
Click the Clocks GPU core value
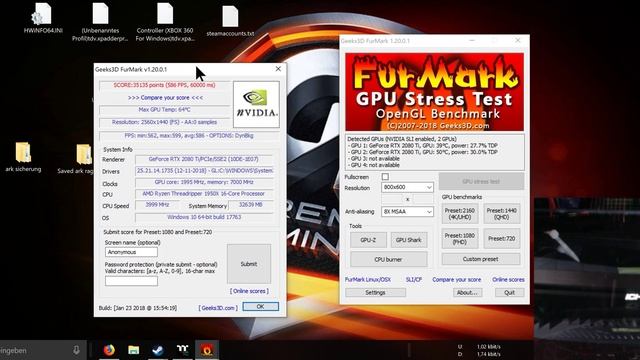[x=204, y=182]
